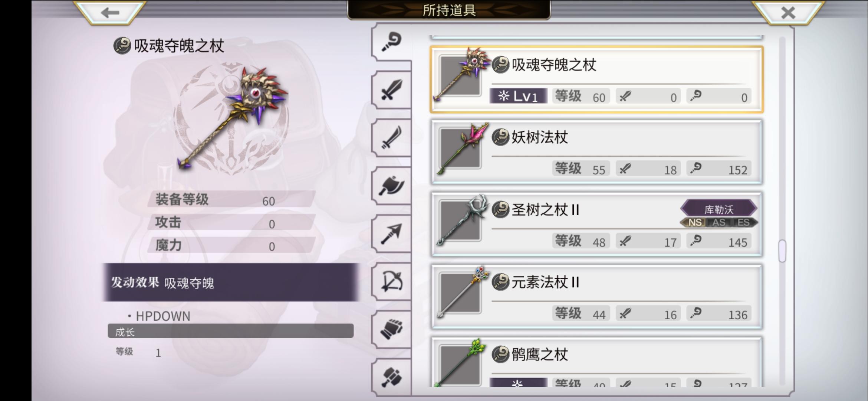Screen dimensions: 868x401
Task: Select the bow weapon category tab
Action: [x=391, y=281]
